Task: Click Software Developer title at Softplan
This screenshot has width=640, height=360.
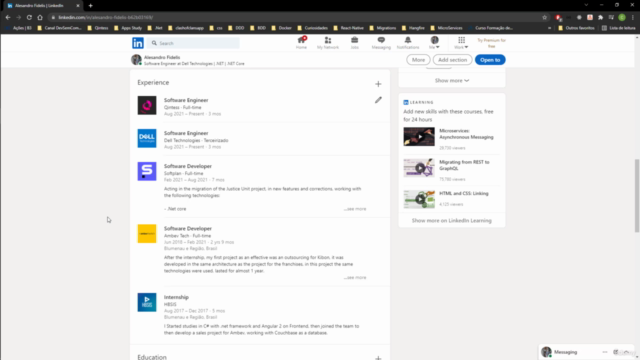Action: point(188,166)
